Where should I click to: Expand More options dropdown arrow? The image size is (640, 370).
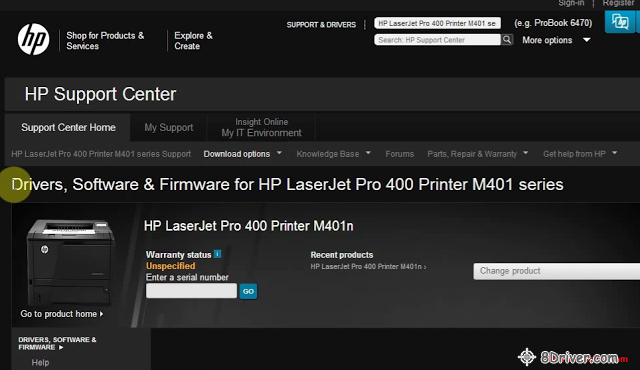[587, 40]
